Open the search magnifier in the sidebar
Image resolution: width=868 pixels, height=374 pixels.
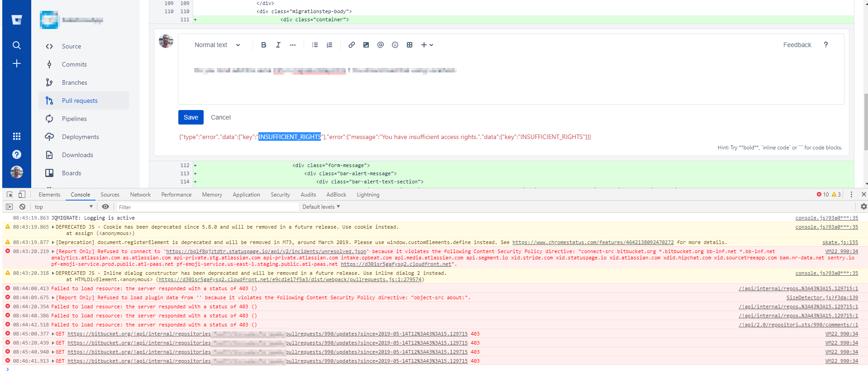(x=17, y=45)
